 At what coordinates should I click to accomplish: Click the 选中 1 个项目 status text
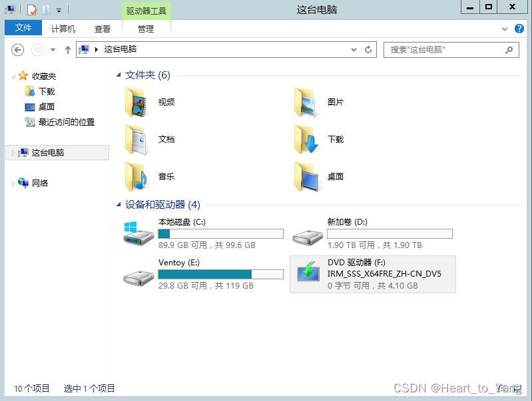(89, 388)
